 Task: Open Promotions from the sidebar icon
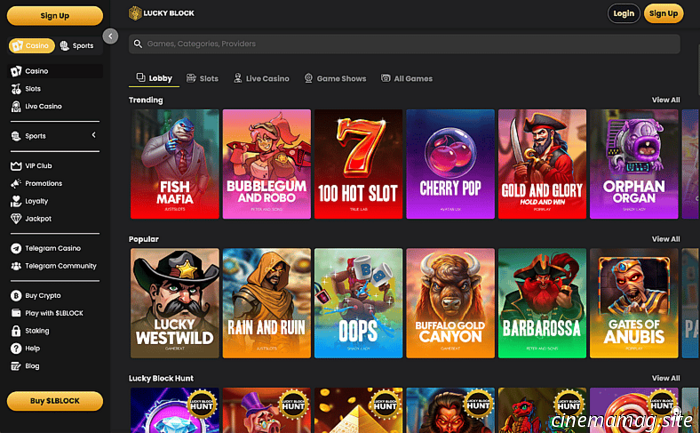(x=16, y=183)
